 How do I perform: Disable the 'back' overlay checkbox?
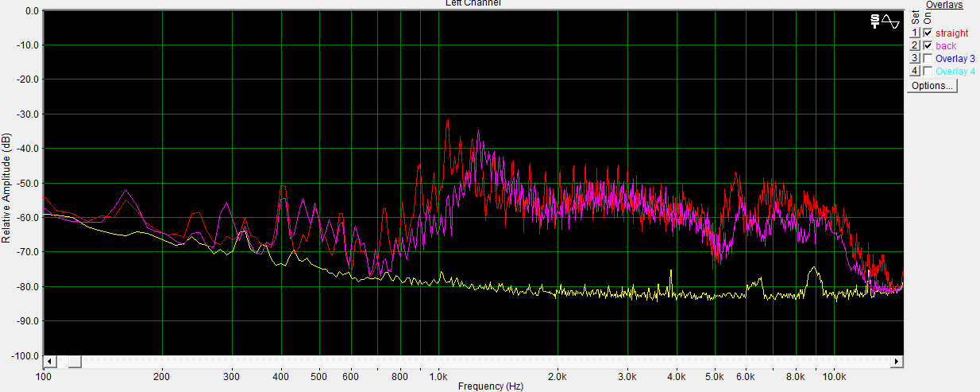coord(928,45)
